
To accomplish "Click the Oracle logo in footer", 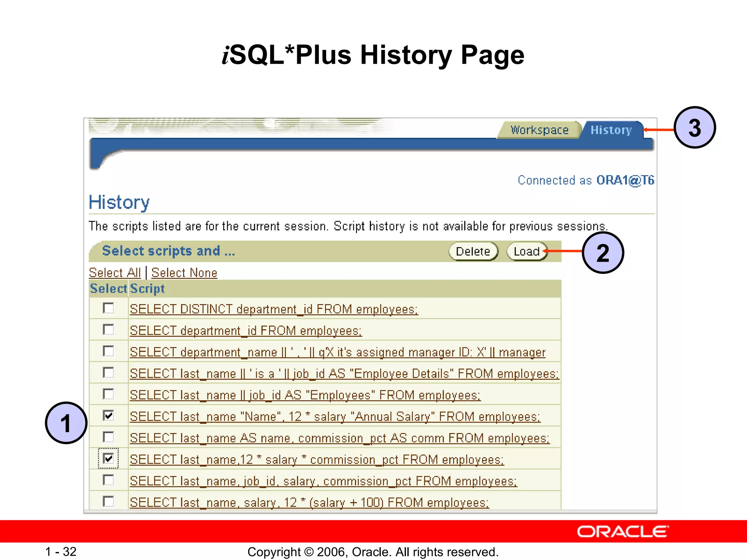I will click(x=623, y=532).
